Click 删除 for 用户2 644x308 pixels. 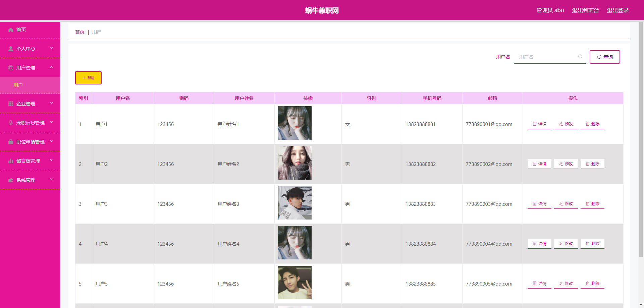[x=592, y=164]
